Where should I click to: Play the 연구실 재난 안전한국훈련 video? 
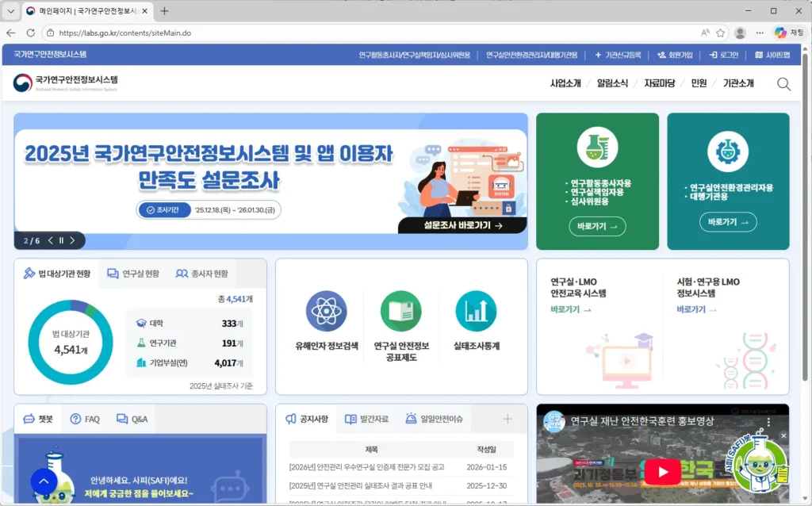point(663,471)
